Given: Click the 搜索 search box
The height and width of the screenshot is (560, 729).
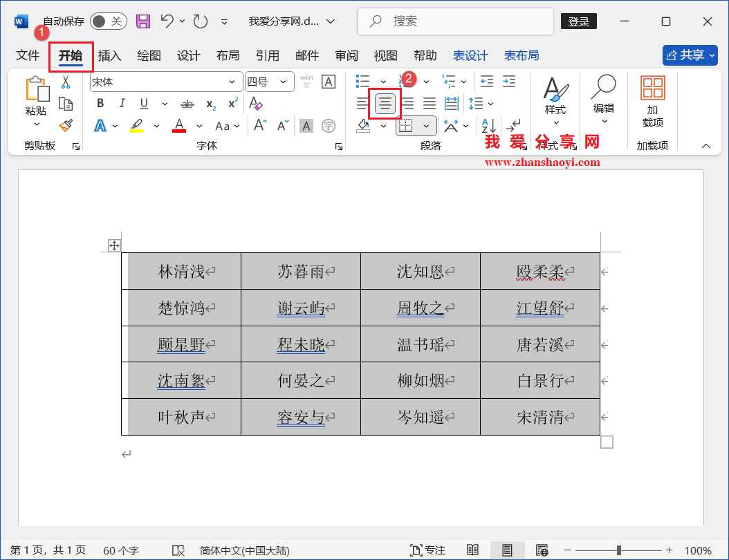Looking at the screenshot, I should (x=456, y=21).
